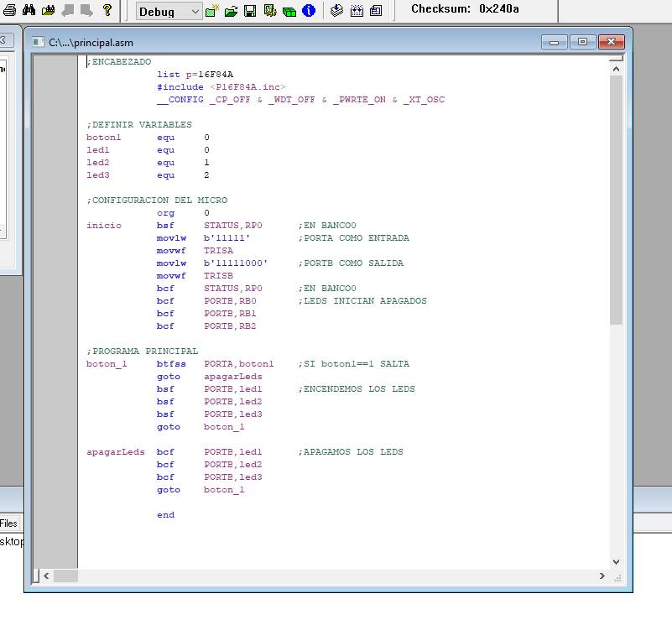
Task: Click the 'apagarLeds' label at line start
Action: coord(116,452)
